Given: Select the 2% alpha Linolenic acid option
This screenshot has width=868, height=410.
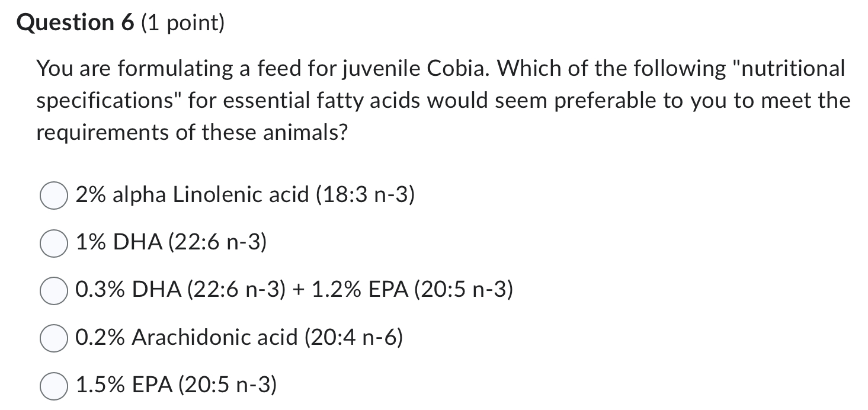Looking at the screenshot, I should click(53, 193).
